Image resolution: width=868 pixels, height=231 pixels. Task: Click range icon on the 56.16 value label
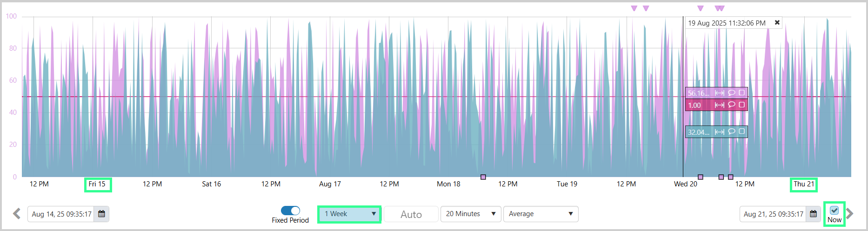[719, 93]
